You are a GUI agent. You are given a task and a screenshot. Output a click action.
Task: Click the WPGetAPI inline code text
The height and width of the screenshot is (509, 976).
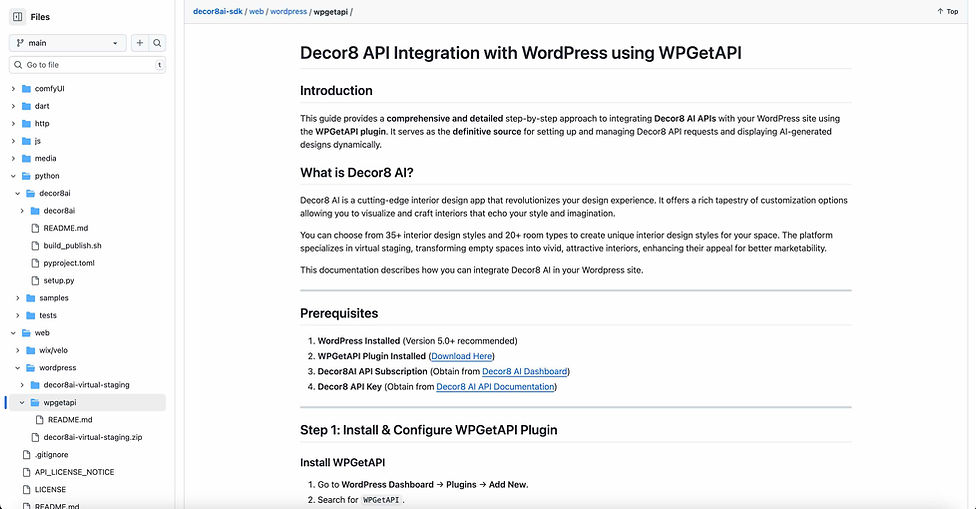[x=381, y=500]
